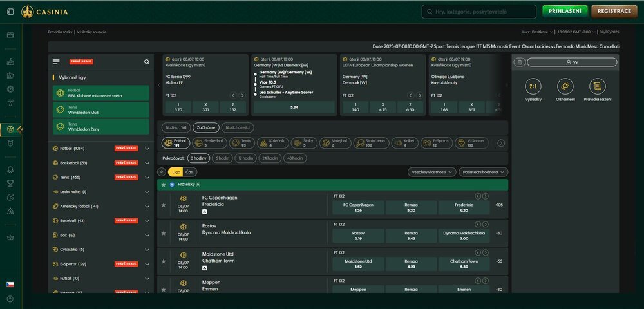Switch sorting to Liga
644x309 pixels.
(x=176, y=172)
